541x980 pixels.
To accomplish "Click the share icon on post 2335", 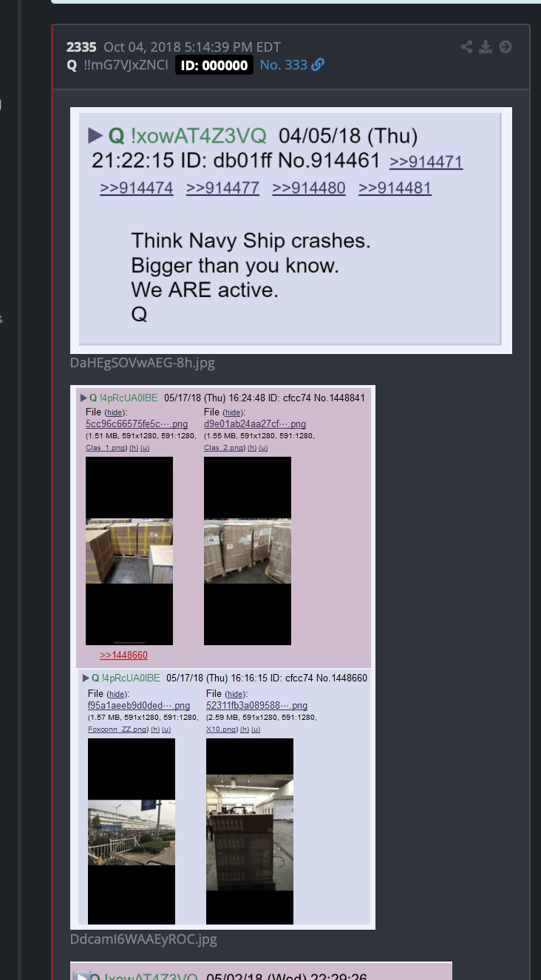I will click(466, 47).
